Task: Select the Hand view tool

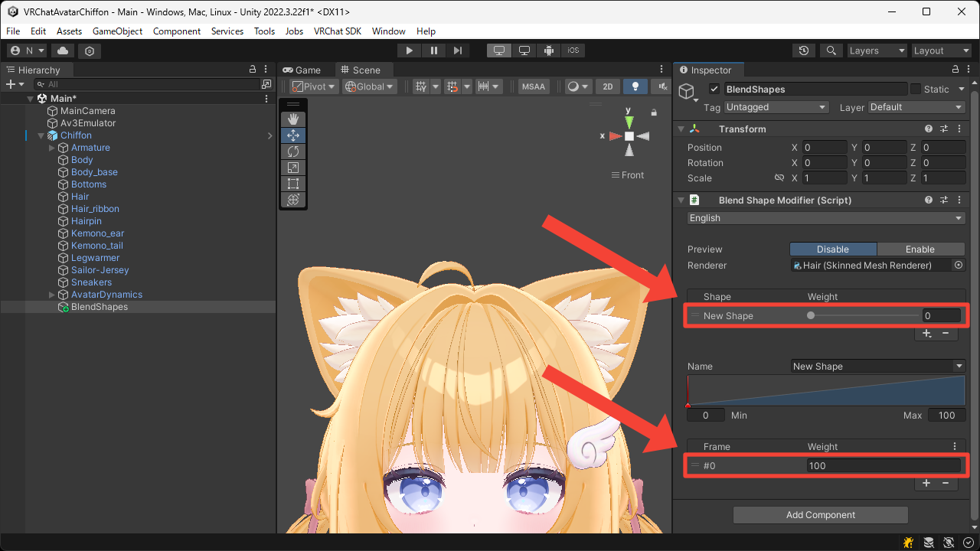Action: click(x=292, y=119)
